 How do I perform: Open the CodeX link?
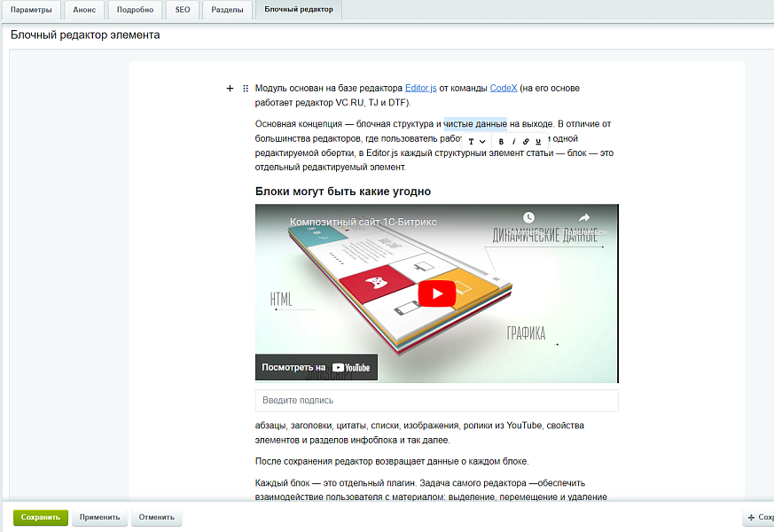(x=504, y=89)
